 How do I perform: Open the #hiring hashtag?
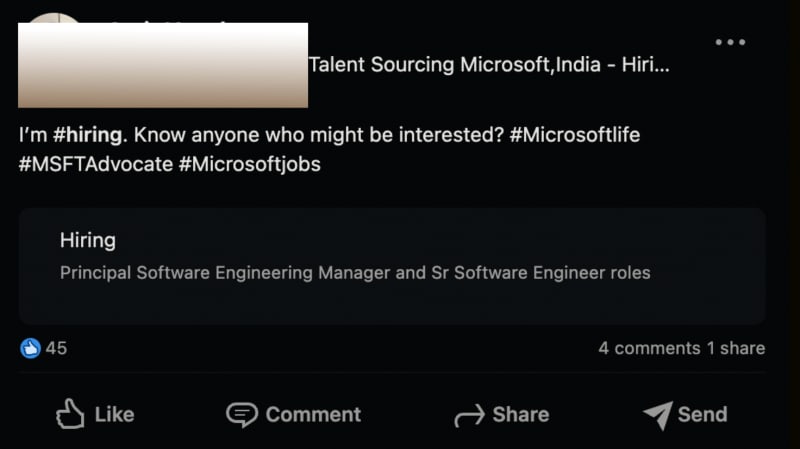point(87,135)
